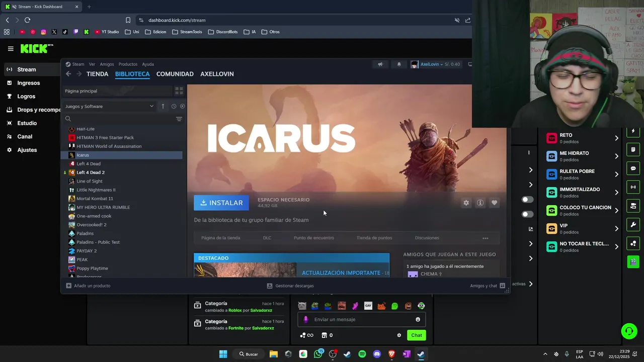Expand the ME HIDRATO reward chevron
This screenshot has width=644, height=362.
[616, 156]
